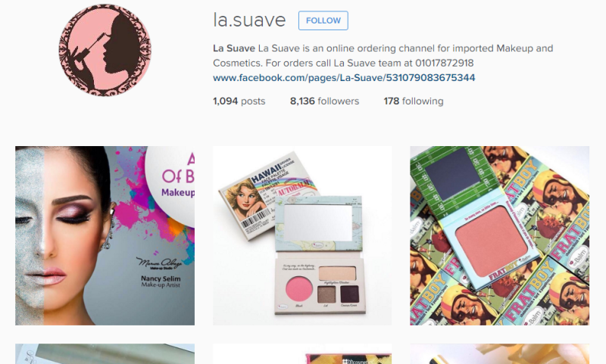The height and width of the screenshot is (364, 606).
Task: Open the Hawaii face palette post
Action: (302, 235)
